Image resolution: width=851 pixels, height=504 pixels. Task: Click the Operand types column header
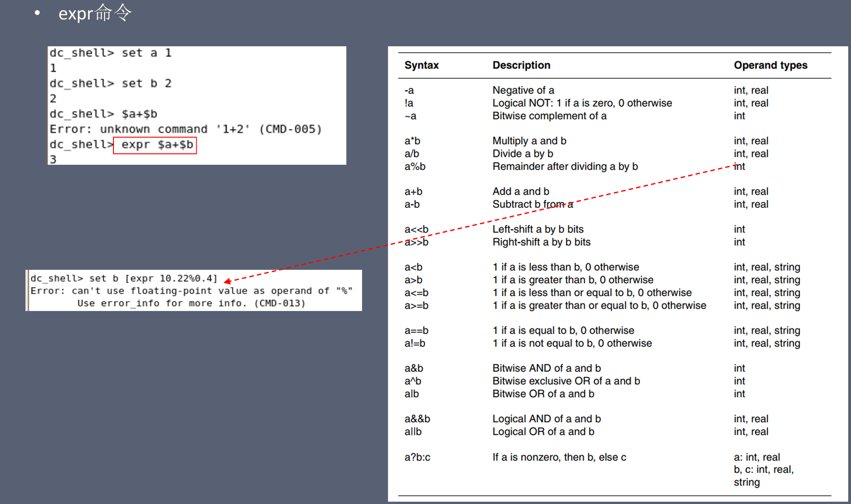[770, 65]
